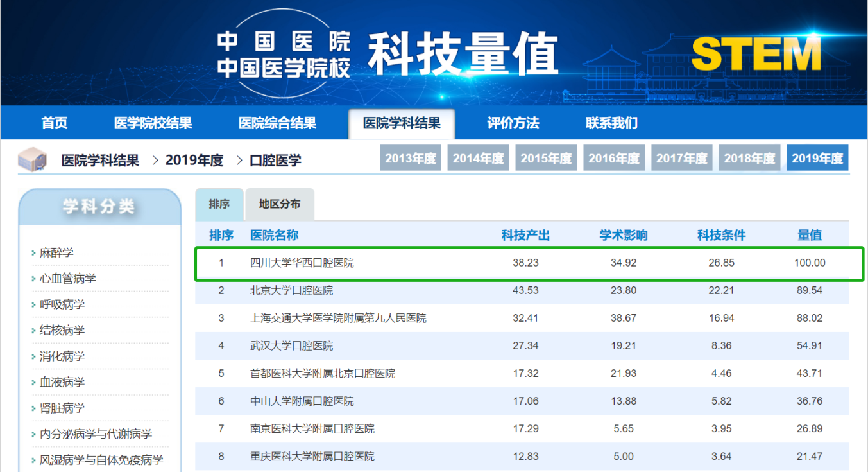Go to the 医学院校结果 menu

[153, 123]
